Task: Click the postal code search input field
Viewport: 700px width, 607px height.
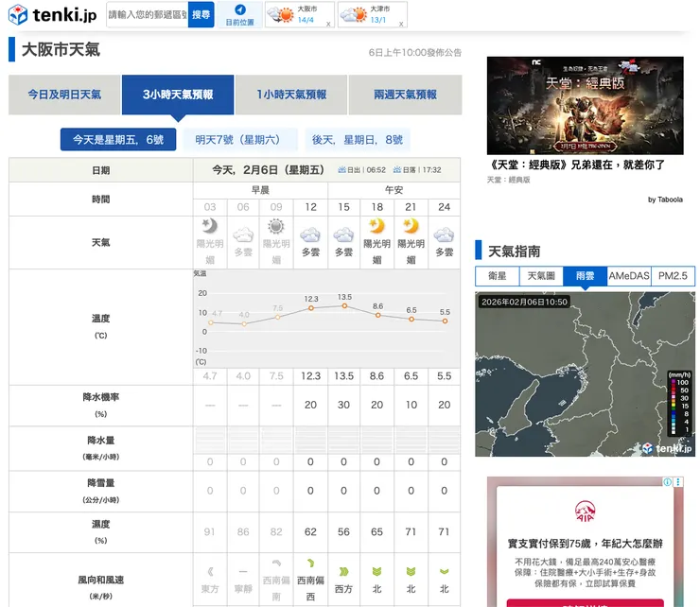Action: pos(148,15)
